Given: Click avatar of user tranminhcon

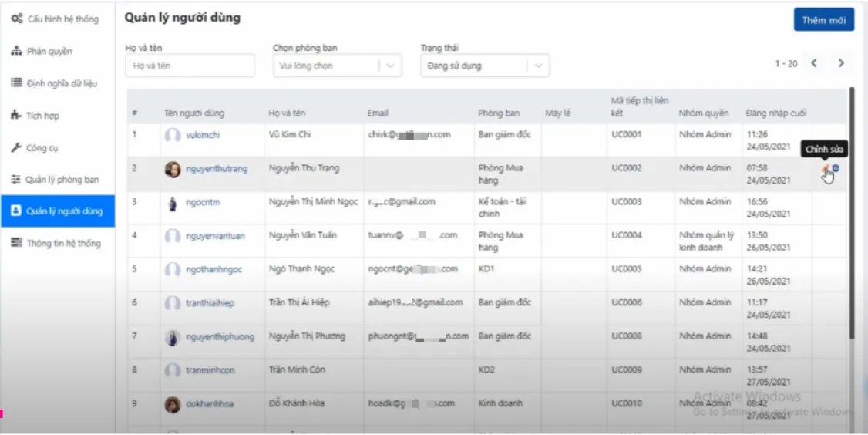Looking at the screenshot, I should click(x=173, y=370).
